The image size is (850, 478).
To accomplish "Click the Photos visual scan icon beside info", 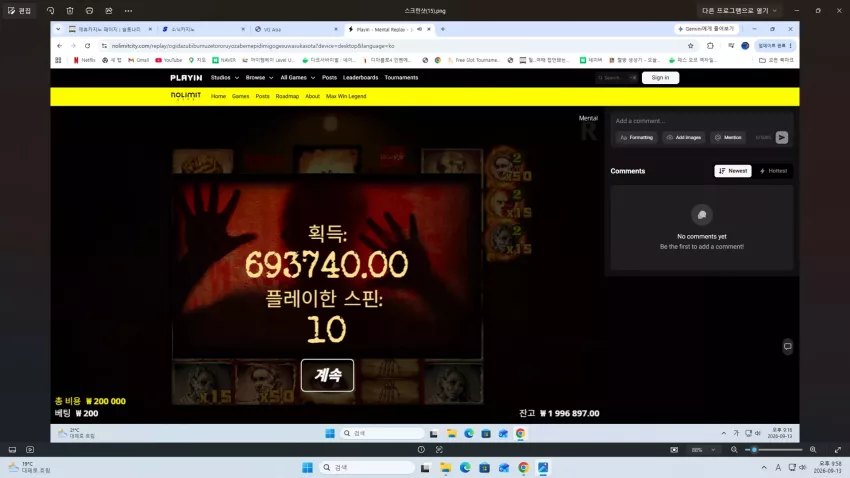I will (x=439, y=449).
